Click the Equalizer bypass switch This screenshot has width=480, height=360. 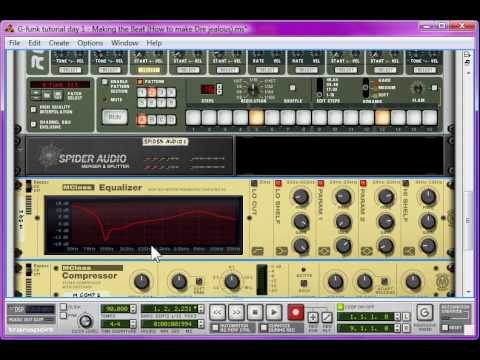point(29,186)
